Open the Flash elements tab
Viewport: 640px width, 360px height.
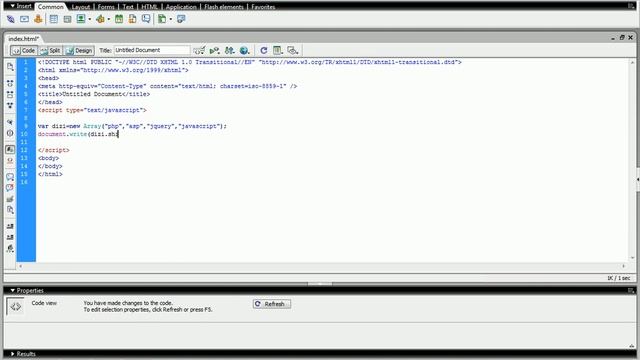point(224,7)
